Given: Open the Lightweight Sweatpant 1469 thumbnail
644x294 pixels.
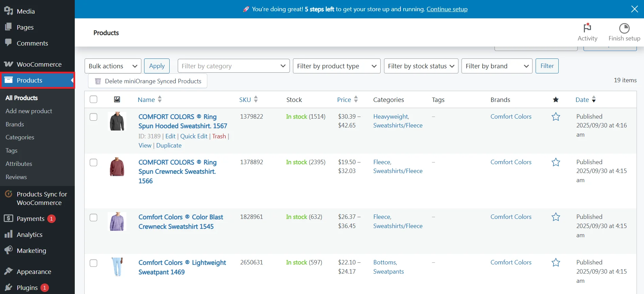Looking at the screenshot, I should point(117,267).
